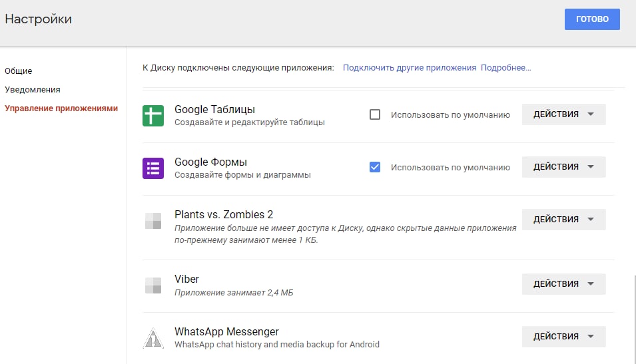
Task: Click the vertical scrollbar on right edge
Action: (x=635, y=319)
